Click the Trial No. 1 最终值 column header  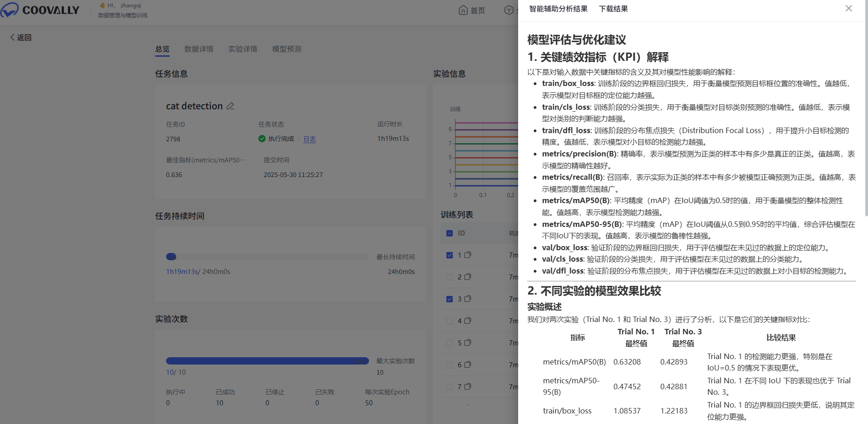[x=636, y=338]
